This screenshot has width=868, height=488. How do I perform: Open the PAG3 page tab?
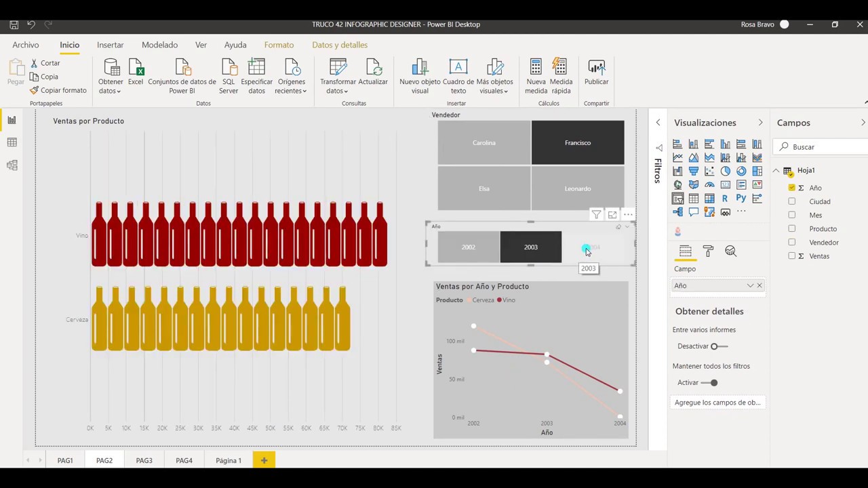[x=144, y=460]
